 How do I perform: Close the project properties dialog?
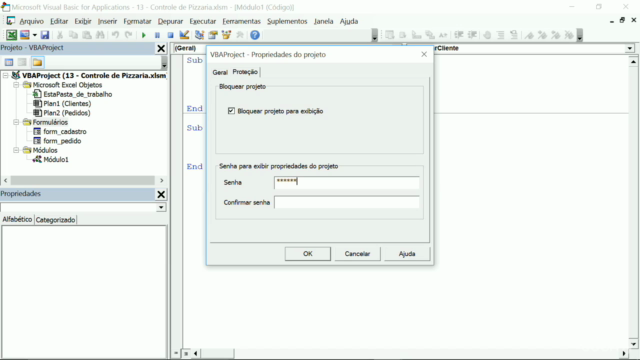point(424,54)
